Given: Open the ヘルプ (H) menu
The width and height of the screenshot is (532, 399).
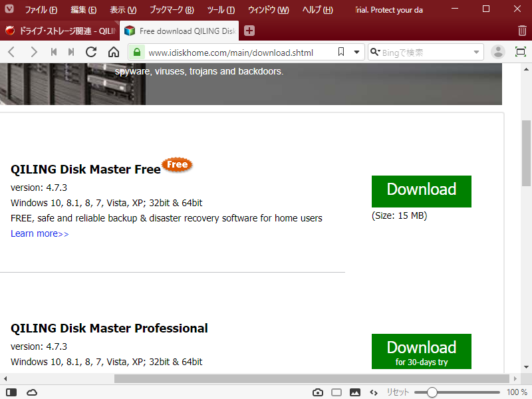Looking at the screenshot, I should pos(318,10).
